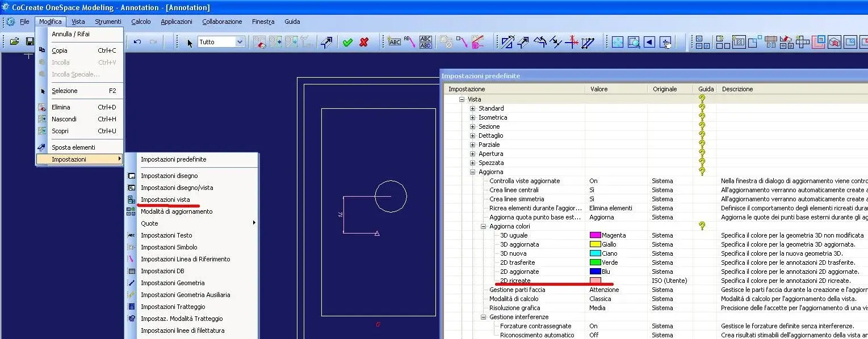This screenshot has height=339, width=868.
Task: Collapse the Aggiorna tree node
Action: [x=473, y=172]
